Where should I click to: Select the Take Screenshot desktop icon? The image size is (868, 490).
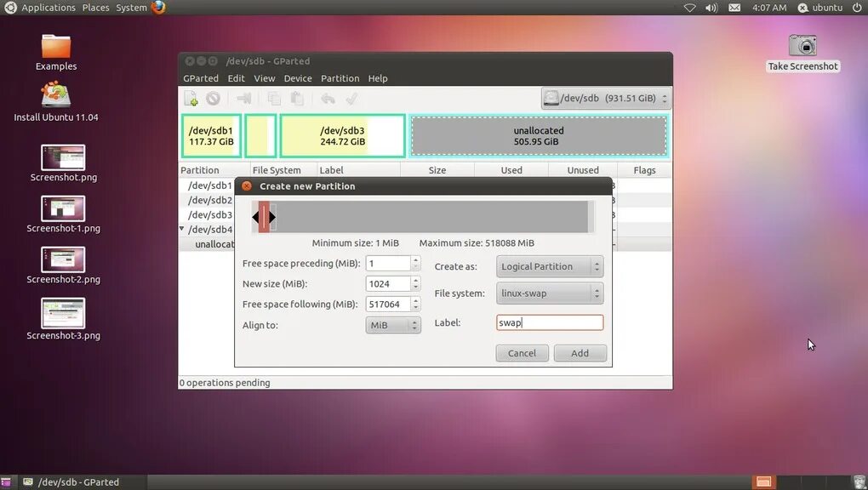point(802,53)
